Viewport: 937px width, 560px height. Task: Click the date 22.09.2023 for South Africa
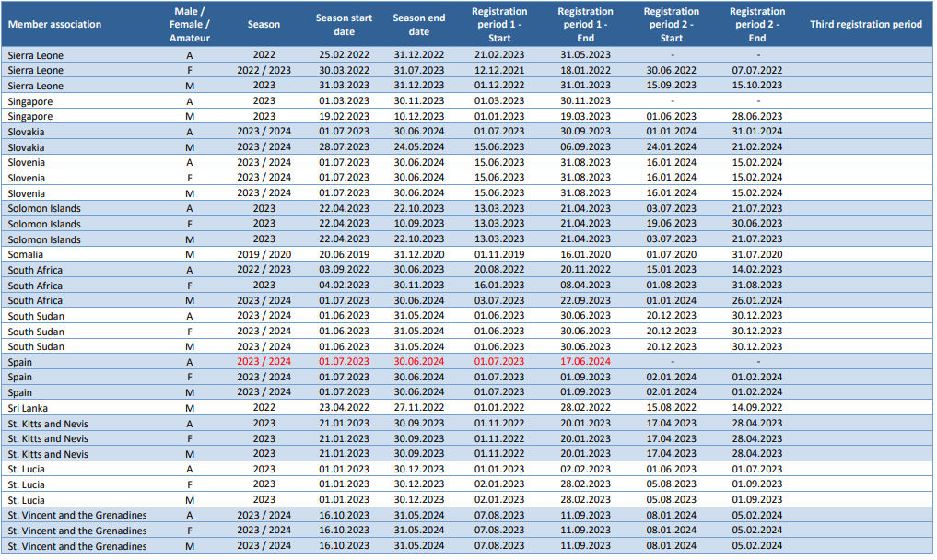tap(586, 300)
